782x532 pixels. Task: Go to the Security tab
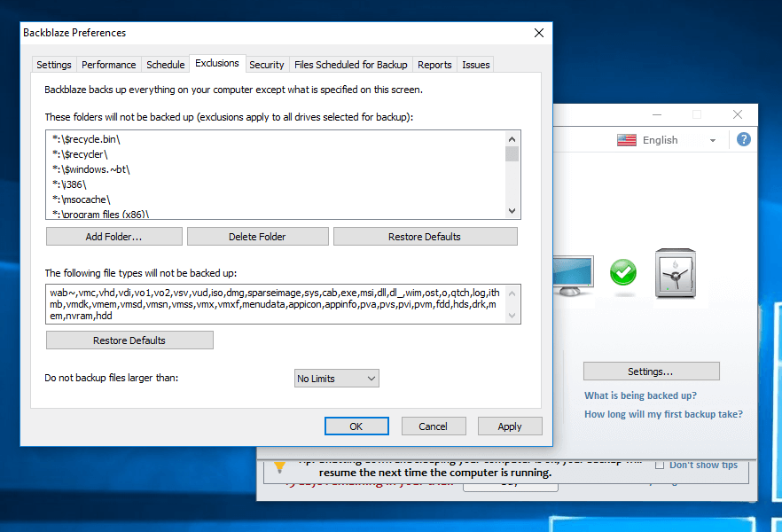[x=266, y=65]
